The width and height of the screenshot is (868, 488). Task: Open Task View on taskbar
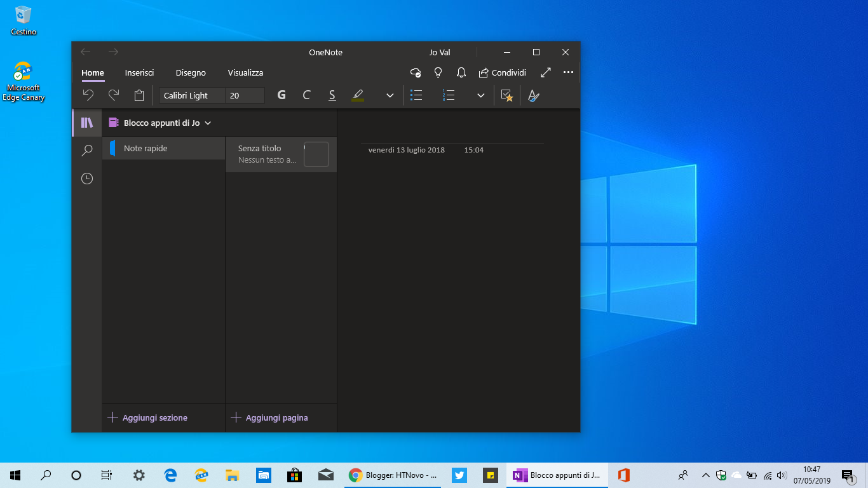(x=107, y=475)
